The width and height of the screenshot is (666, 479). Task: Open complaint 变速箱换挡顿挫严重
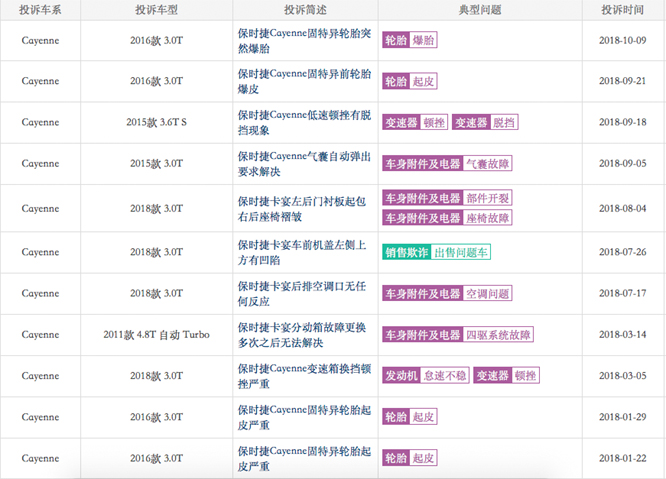pos(304,376)
